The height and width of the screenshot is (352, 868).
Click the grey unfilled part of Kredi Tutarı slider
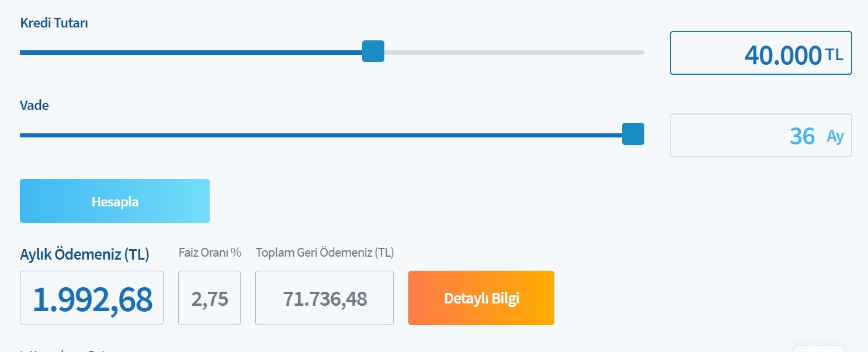[x=514, y=53]
